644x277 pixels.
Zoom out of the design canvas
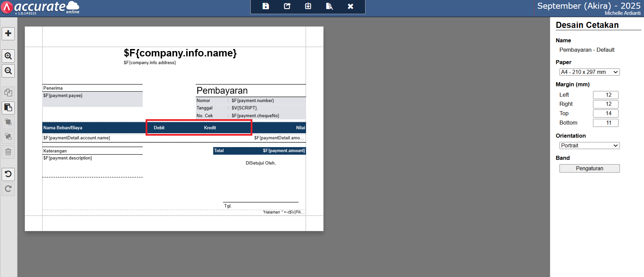8,71
